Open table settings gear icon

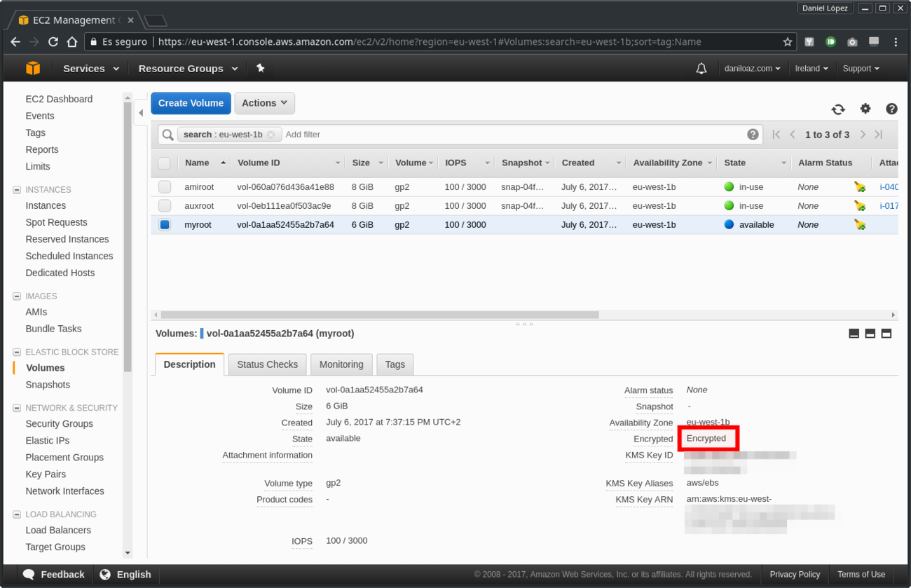click(865, 109)
